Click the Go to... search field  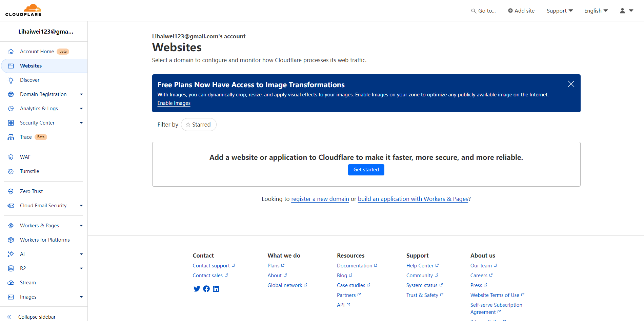(484, 11)
